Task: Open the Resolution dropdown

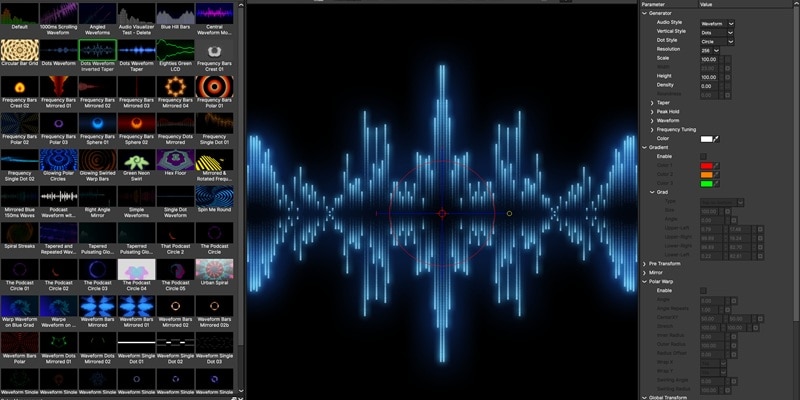Action: click(x=710, y=51)
